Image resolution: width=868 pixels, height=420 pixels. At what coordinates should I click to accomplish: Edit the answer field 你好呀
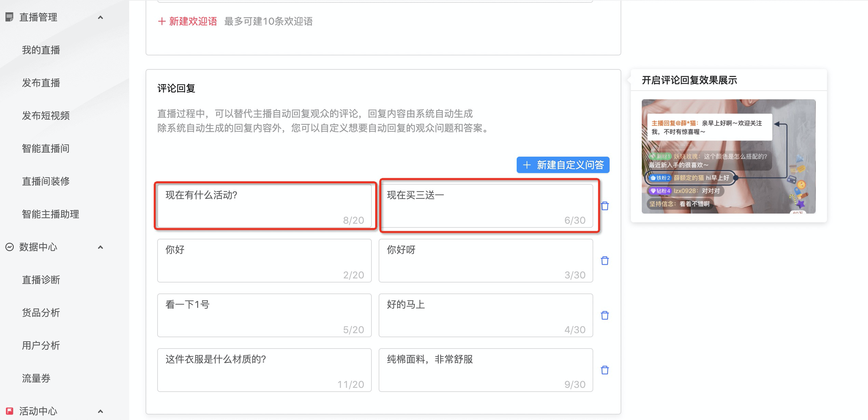486,261
